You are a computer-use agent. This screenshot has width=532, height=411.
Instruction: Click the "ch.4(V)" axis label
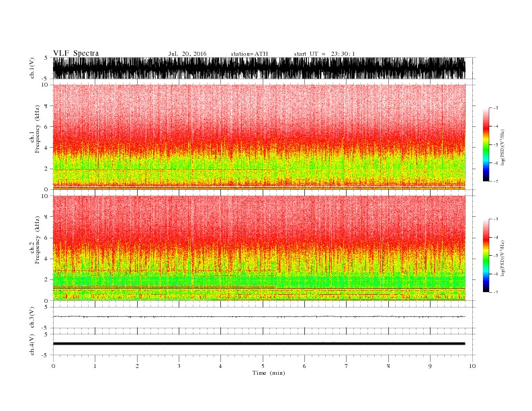(32, 345)
